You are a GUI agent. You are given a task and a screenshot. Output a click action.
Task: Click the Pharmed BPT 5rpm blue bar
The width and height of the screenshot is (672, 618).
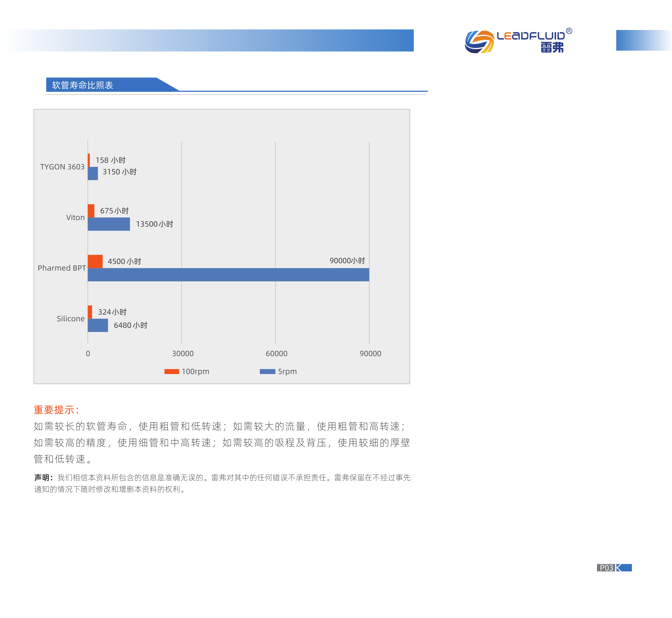click(228, 274)
